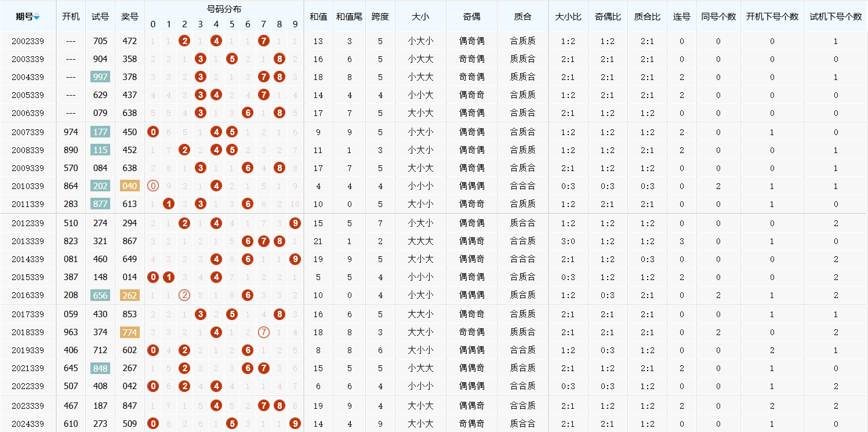Click 开机 number 974 in row 2007339
Viewport: 868px width, 432px height.
[x=71, y=132]
